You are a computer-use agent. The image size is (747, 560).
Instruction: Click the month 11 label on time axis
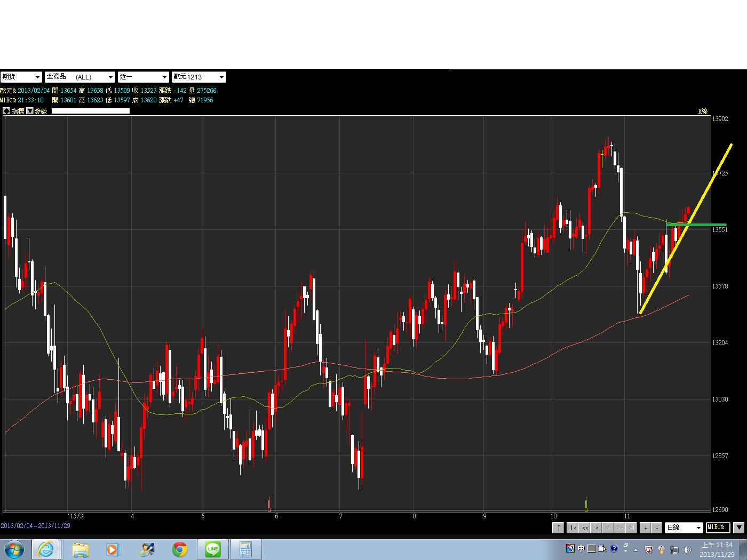click(x=627, y=516)
